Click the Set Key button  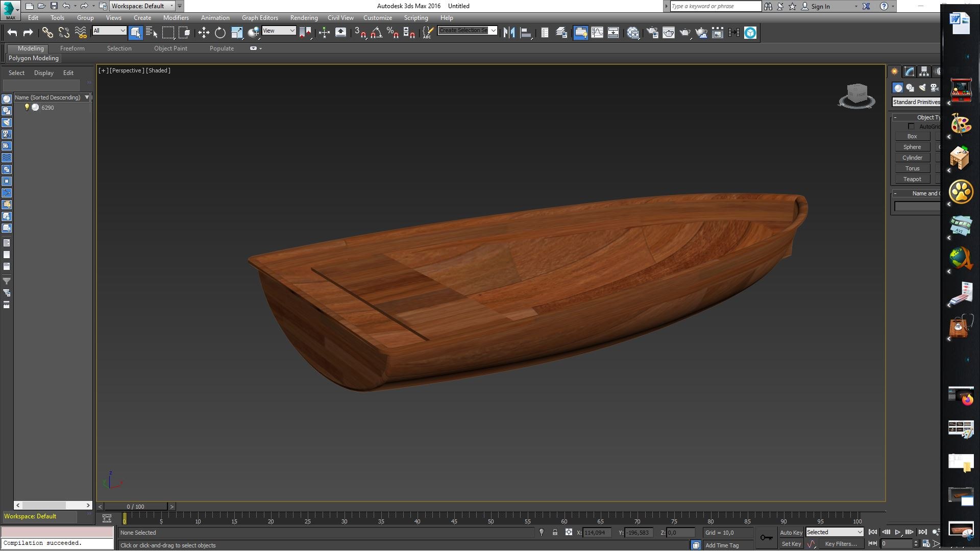[791, 544]
